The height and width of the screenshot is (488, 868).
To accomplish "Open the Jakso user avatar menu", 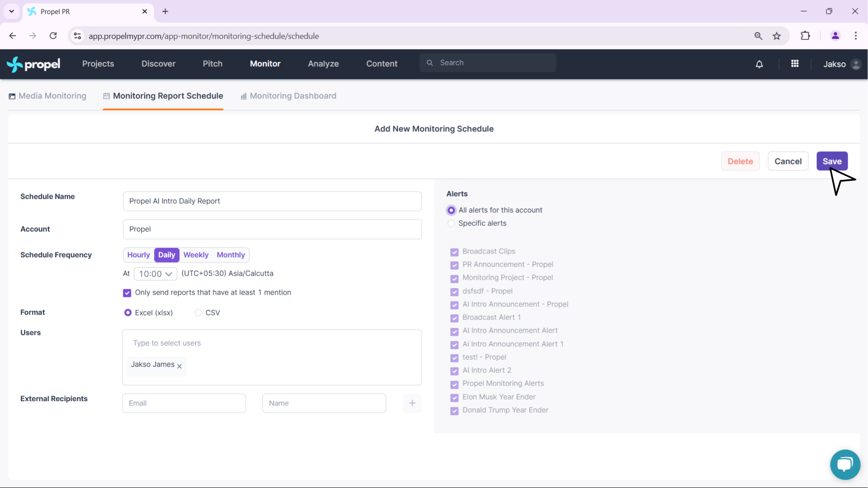I will pos(855,64).
